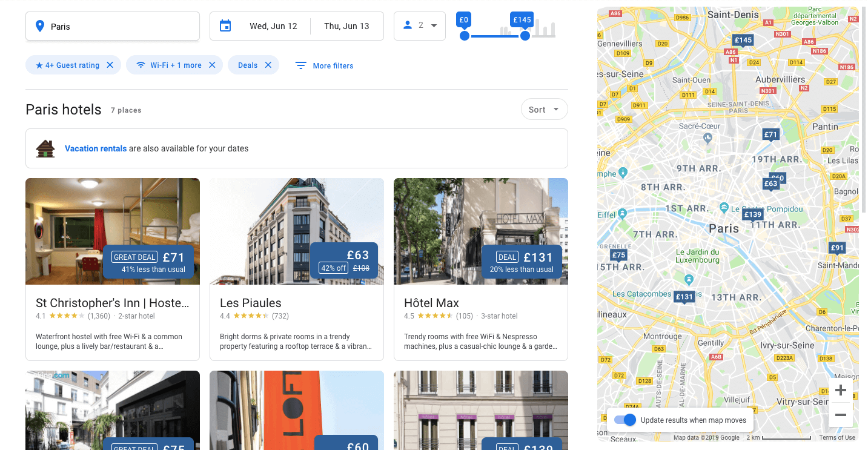
Task: Remove the 4+ Guest rating filter
Action: point(110,65)
